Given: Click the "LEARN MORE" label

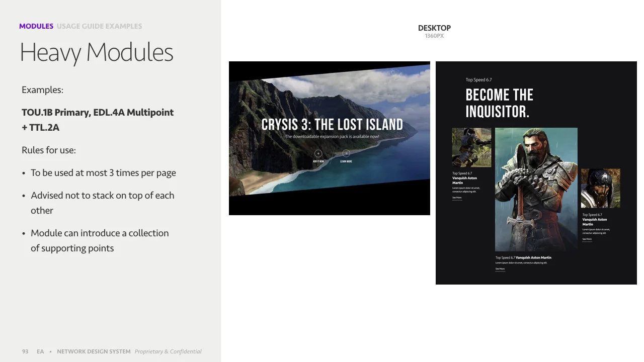Looking at the screenshot, I should tap(346, 161).
